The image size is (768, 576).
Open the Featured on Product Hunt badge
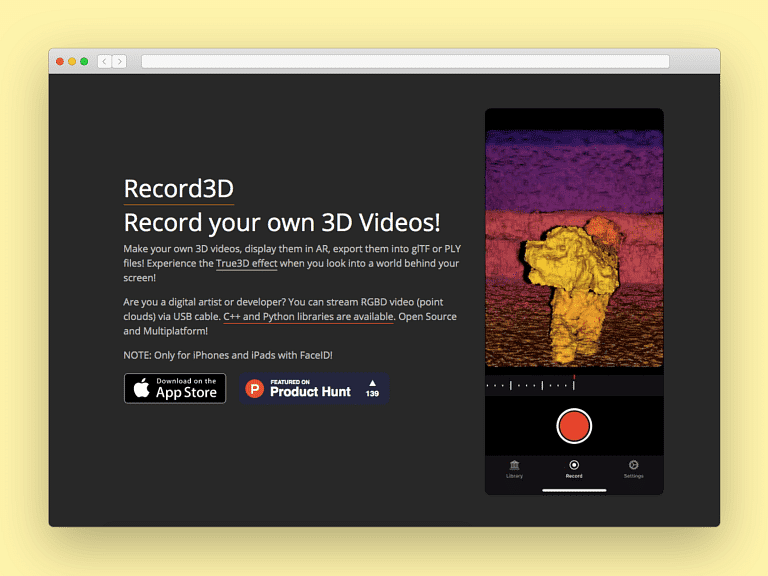pos(313,389)
